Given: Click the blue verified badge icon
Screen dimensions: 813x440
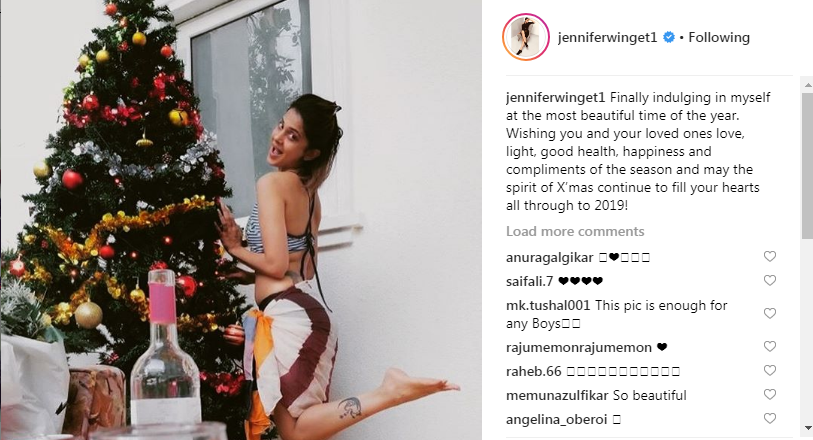Looking at the screenshot, I should pyautogui.click(x=669, y=37).
